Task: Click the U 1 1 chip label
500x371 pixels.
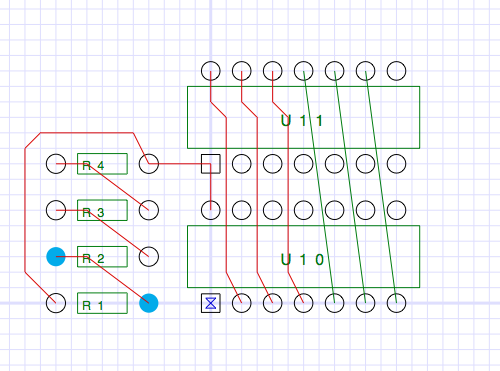Action: (x=302, y=120)
